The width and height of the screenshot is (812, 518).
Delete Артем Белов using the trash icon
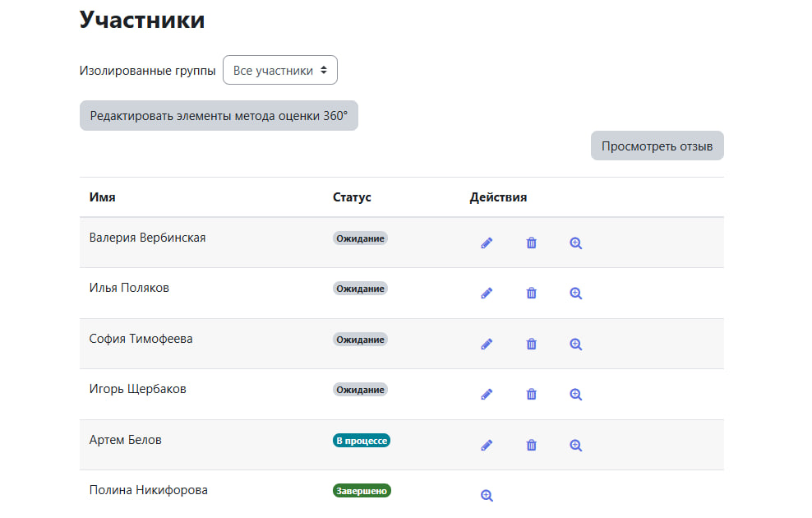pos(532,446)
